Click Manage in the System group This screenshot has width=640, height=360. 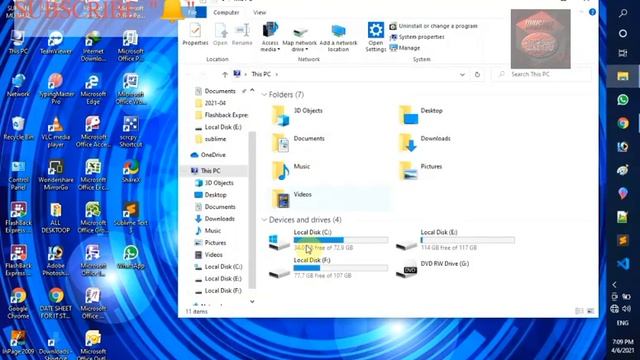click(404, 48)
